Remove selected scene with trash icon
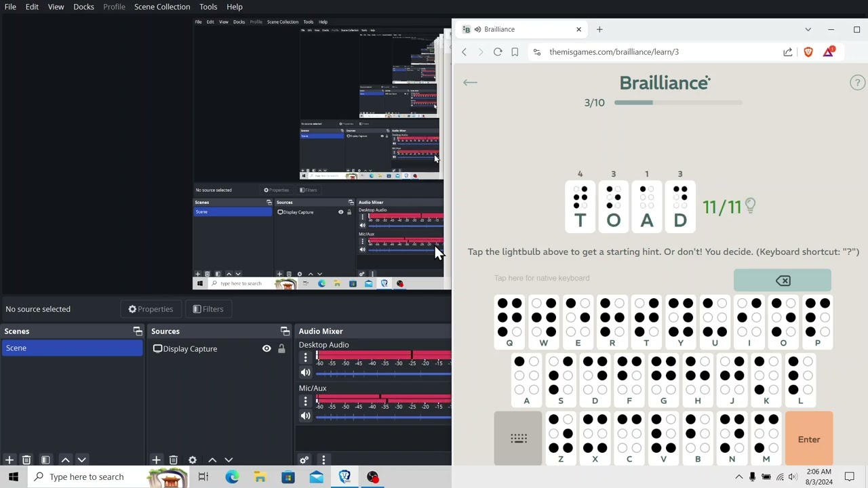 tap(26, 460)
